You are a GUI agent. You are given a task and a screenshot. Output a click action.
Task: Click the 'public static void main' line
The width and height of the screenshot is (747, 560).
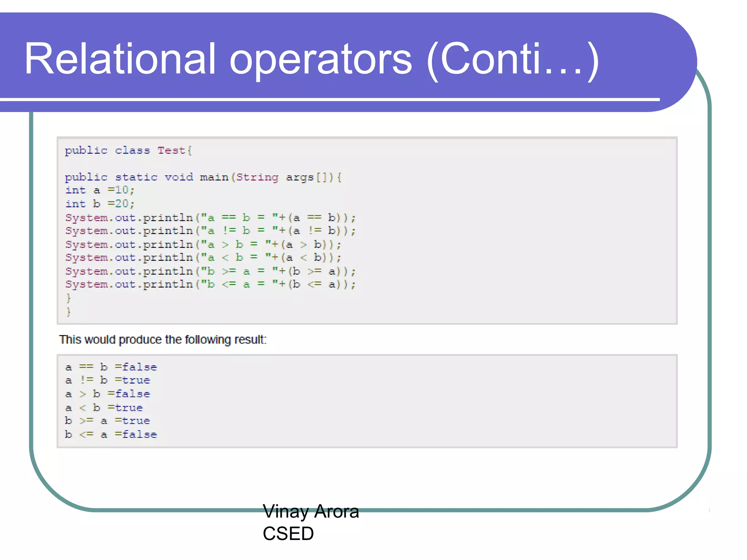pyautogui.click(x=203, y=178)
